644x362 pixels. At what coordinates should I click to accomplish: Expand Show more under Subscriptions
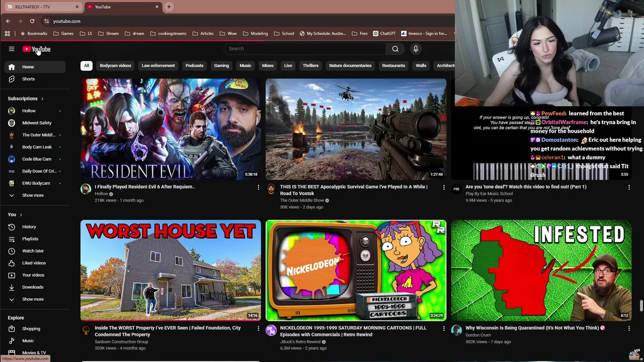coord(35,195)
